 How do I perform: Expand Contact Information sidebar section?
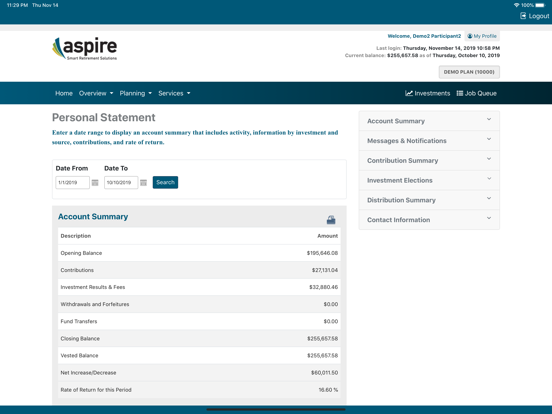pos(429,219)
